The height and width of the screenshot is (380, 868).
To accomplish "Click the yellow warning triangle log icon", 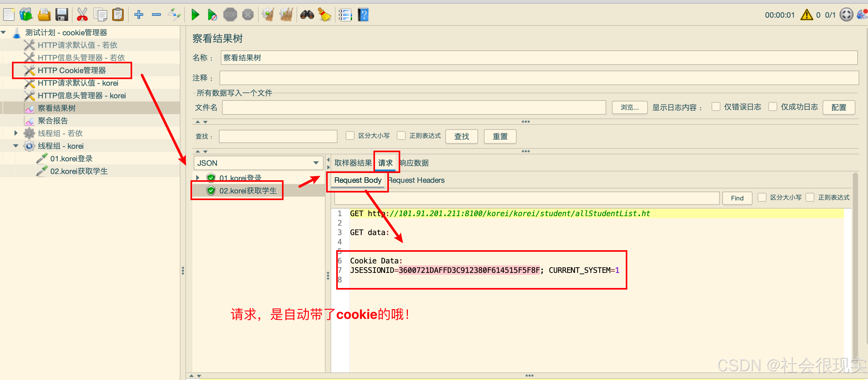I will point(807,15).
